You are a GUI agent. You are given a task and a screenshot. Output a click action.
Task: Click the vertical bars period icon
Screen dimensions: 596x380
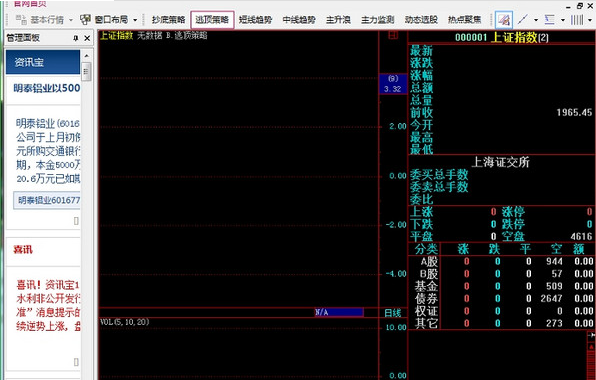(x=577, y=19)
